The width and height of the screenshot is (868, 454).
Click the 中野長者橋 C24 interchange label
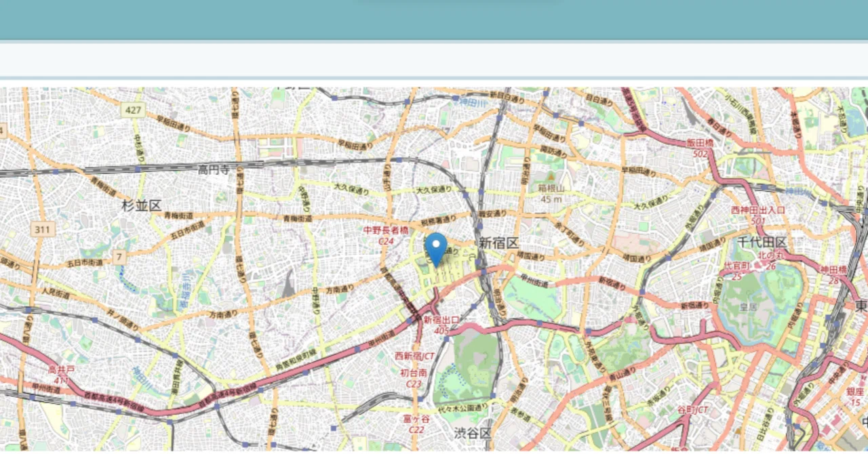[387, 235]
